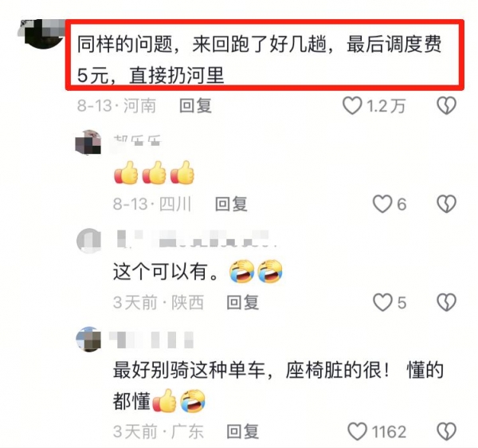Open the username above the thumbs-up emojis
The image size is (478, 448).
pos(137,140)
